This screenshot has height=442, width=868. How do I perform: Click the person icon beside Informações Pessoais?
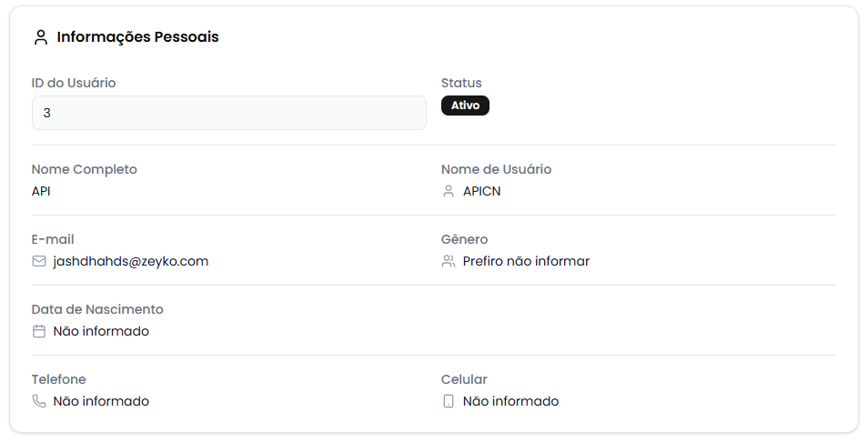40,37
